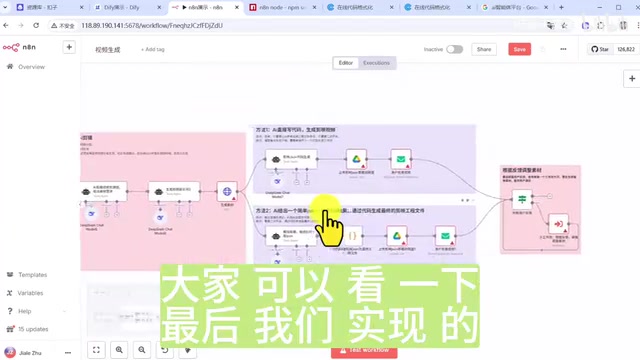This screenshot has height=360, width=640.
Task: Click the Test workflow button
Action: [364, 352]
